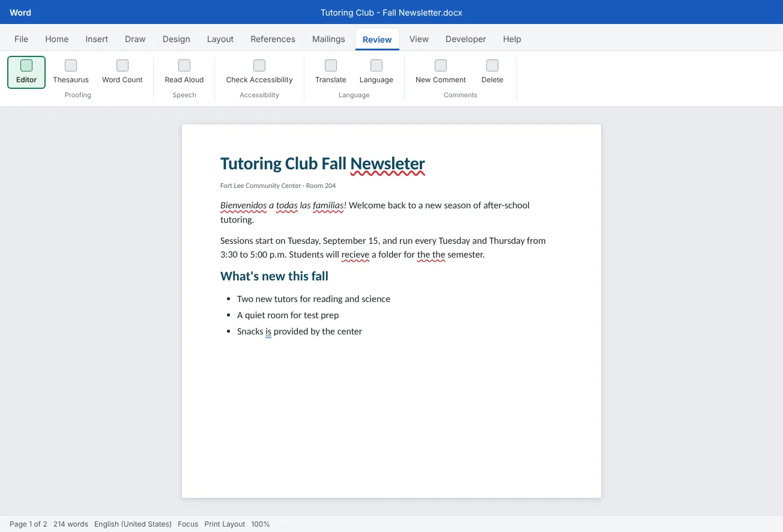This screenshot has width=783, height=532.
Task: Open the Developer tab
Action: click(466, 39)
